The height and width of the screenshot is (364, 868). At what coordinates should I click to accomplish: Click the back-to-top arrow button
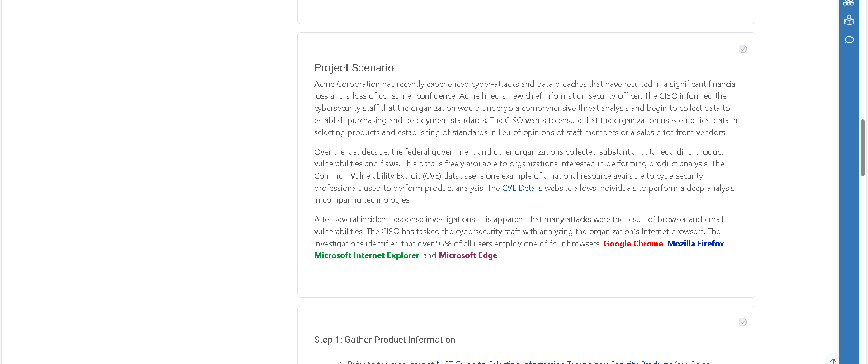point(833,360)
